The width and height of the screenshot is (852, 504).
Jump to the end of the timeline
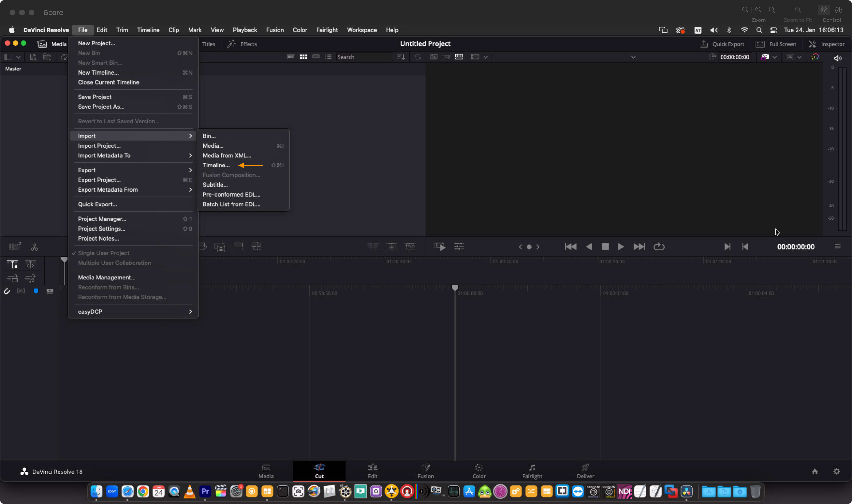click(639, 247)
